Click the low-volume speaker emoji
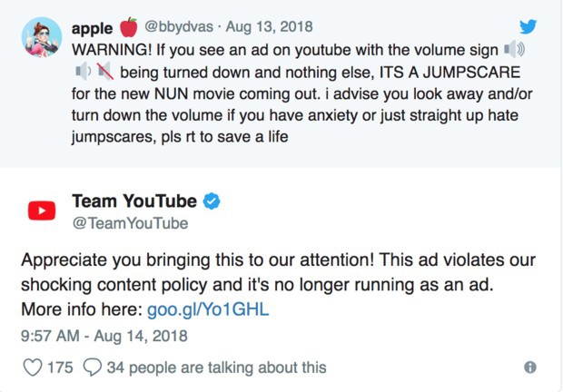Screen dimensions: 563x392 tap(84, 71)
